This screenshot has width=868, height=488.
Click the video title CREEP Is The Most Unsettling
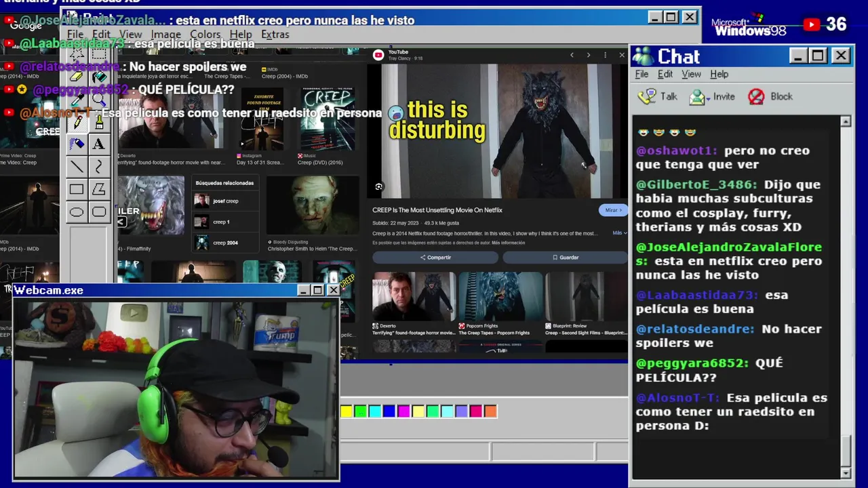coord(437,210)
